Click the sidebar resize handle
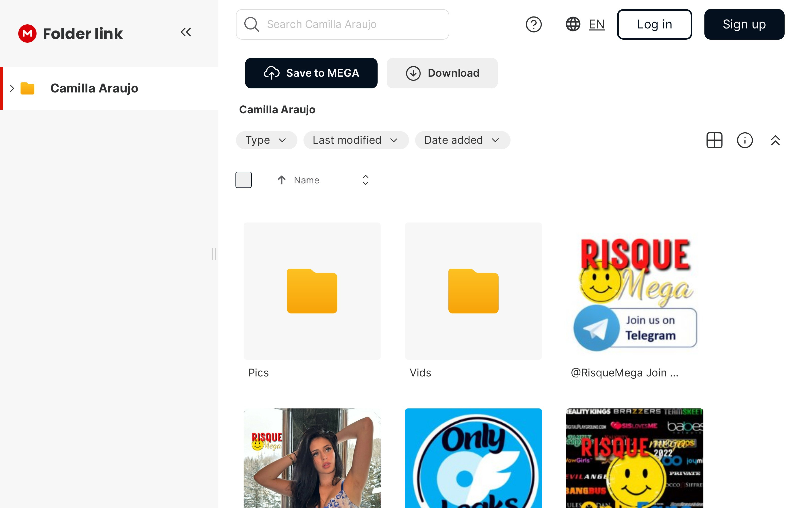The height and width of the screenshot is (508, 812). pos(214,254)
